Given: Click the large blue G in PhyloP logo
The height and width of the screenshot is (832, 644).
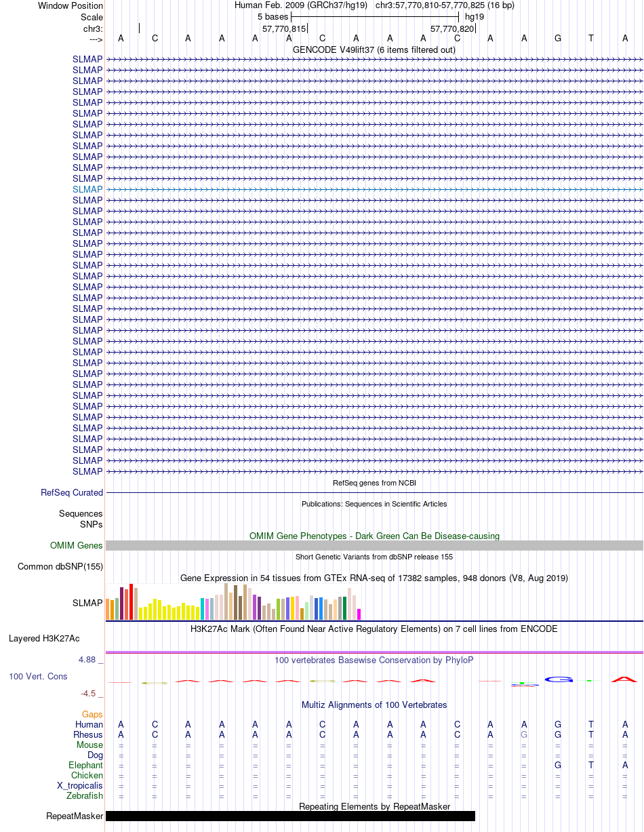Looking at the screenshot, I should (x=558, y=679).
